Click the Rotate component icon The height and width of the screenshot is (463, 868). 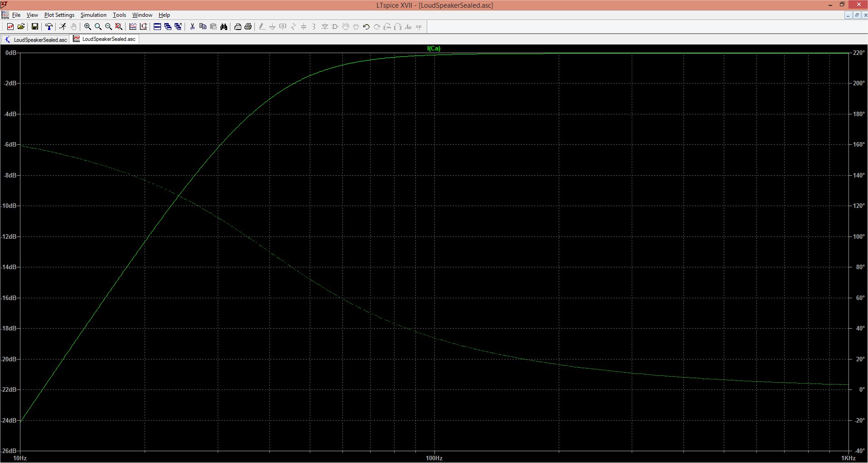tap(387, 27)
